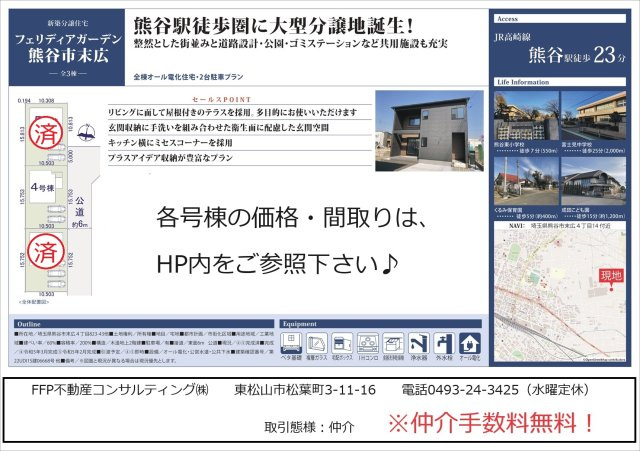Open the くるみ保育園 nursery photo
The width and height of the screenshot is (640, 451).
click(x=527, y=181)
